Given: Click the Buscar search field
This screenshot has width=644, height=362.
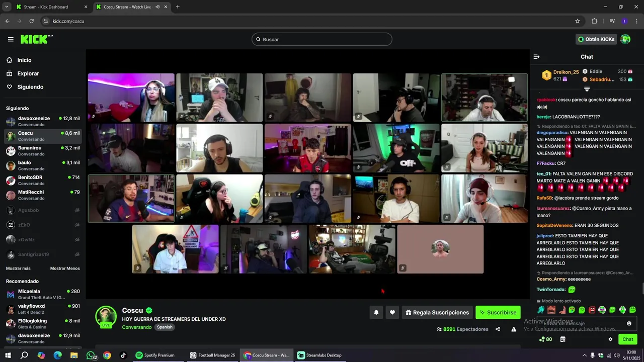Looking at the screenshot, I should pyautogui.click(x=322, y=39).
